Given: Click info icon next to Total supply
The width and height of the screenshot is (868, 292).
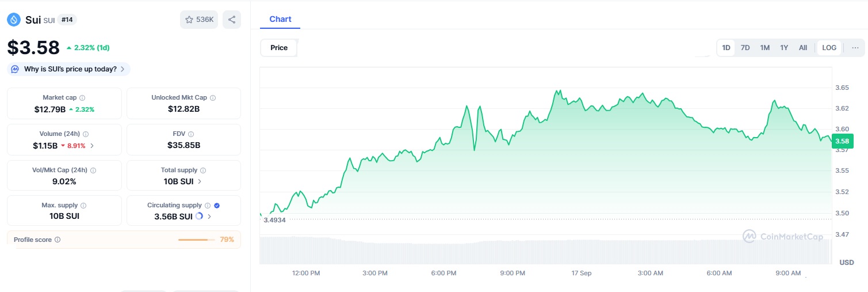Looking at the screenshot, I should (203, 170).
